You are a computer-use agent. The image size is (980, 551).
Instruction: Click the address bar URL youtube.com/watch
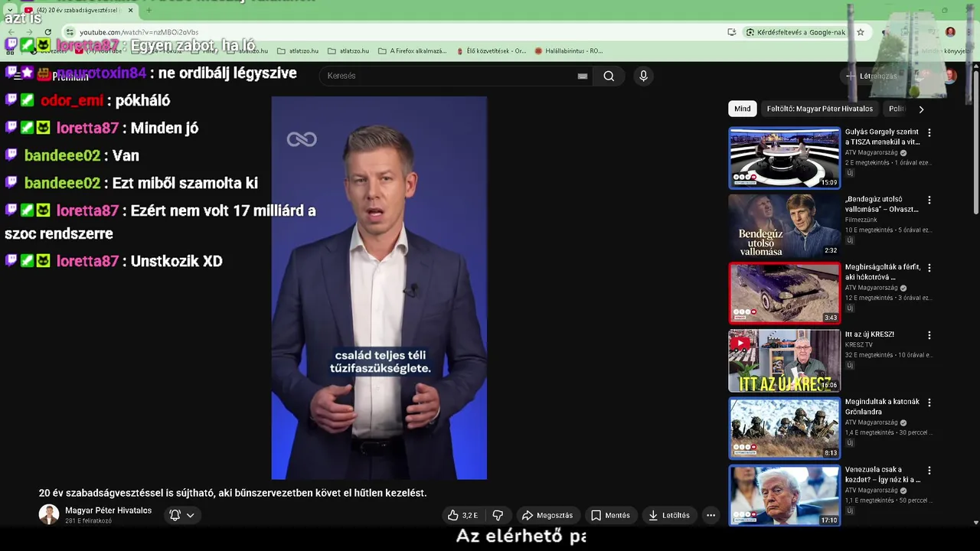pos(139,32)
